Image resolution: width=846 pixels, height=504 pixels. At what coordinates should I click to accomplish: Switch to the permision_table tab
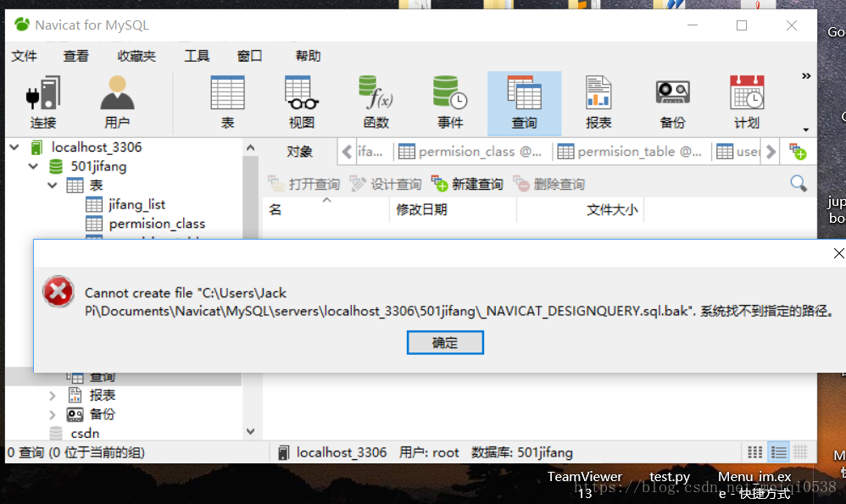[x=632, y=151]
